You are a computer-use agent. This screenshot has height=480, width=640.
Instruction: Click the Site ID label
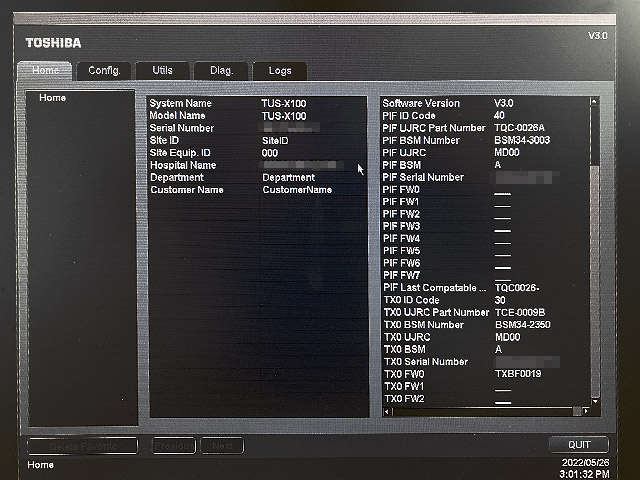pos(164,140)
